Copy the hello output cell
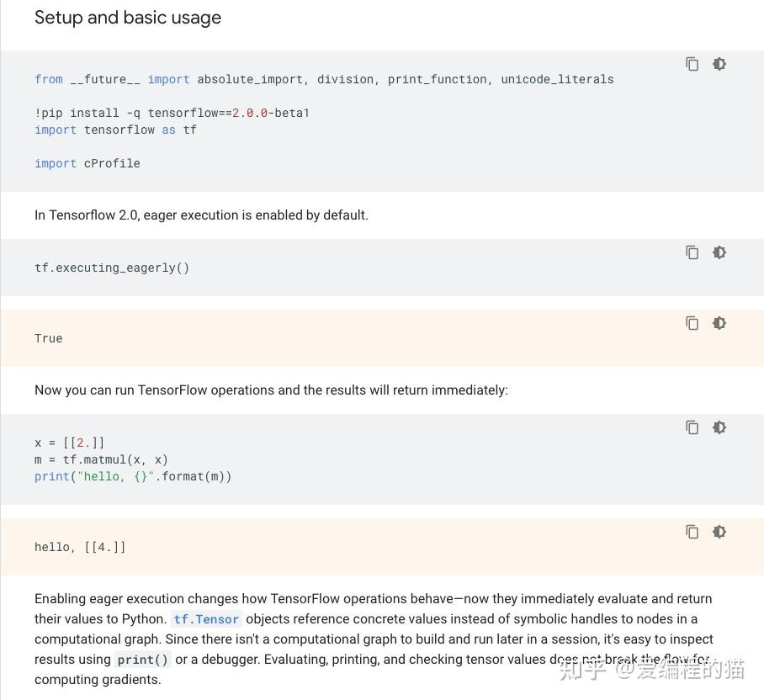This screenshot has width=764, height=700. (x=692, y=532)
